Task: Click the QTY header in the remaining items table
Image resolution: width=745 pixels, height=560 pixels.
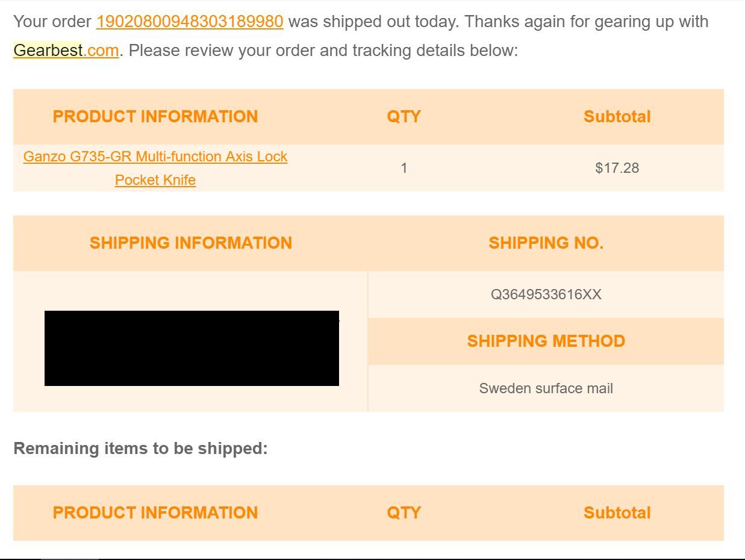Action: [404, 512]
